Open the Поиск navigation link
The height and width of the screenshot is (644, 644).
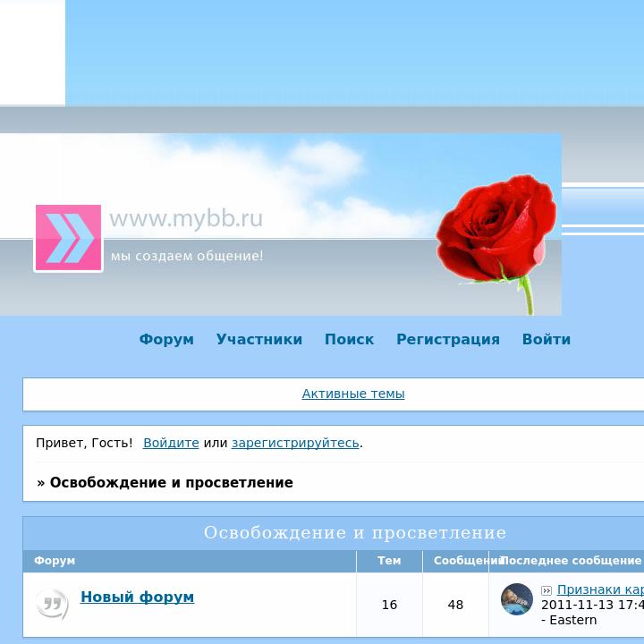(349, 339)
